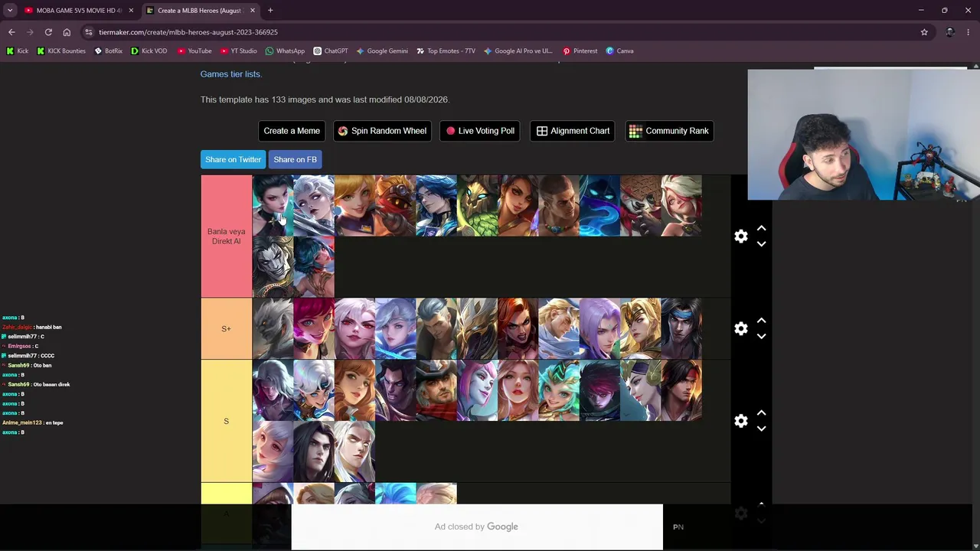Move Banla veya Direkt Al tier up

click(x=761, y=229)
